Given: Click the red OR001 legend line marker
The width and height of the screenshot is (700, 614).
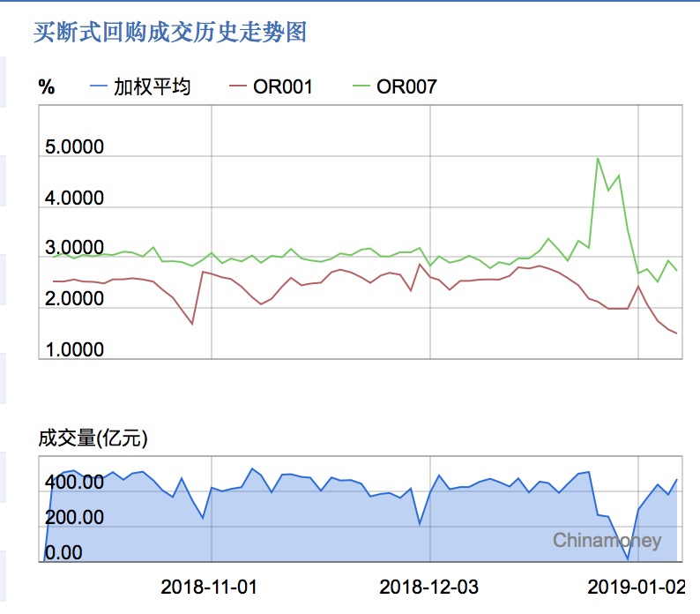Looking at the screenshot, I should pyautogui.click(x=237, y=86).
